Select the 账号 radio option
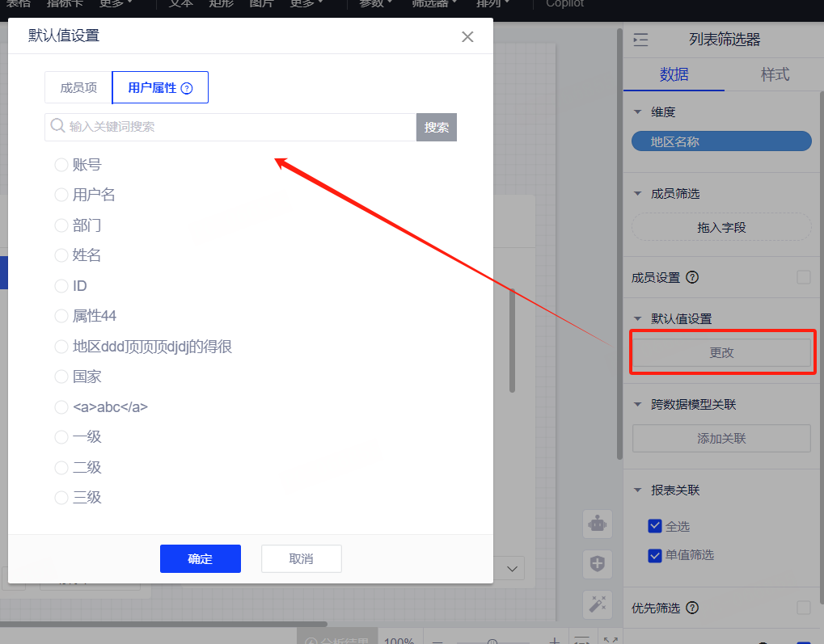 click(61, 165)
